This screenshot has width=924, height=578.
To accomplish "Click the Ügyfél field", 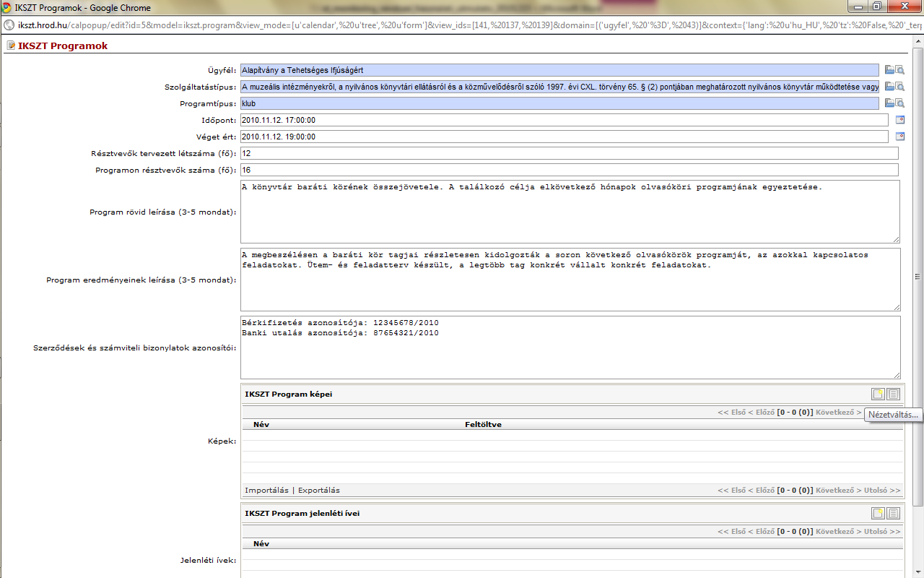I will tap(559, 70).
